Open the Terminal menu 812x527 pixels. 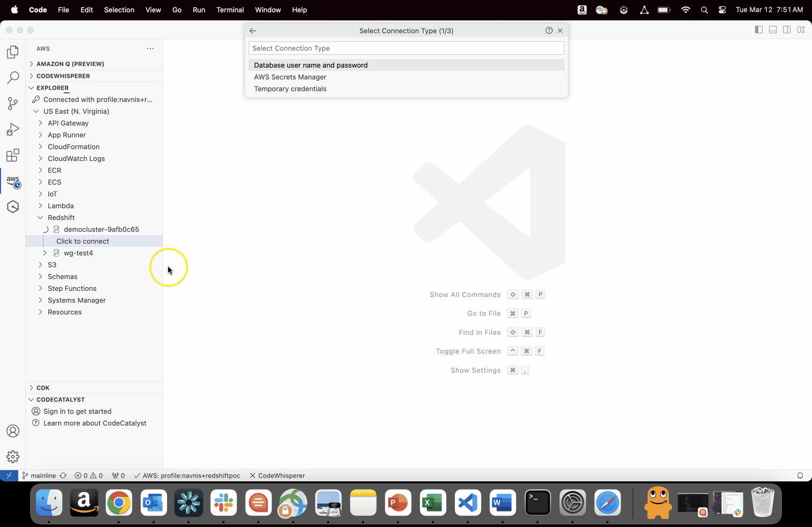tap(230, 10)
